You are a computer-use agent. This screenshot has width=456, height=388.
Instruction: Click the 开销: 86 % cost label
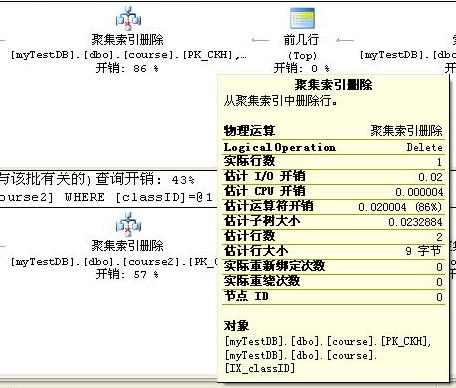click(127, 68)
